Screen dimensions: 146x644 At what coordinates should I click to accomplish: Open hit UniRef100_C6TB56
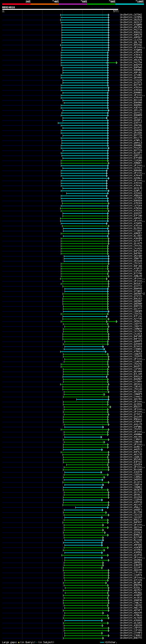click(x=131, y=17)
